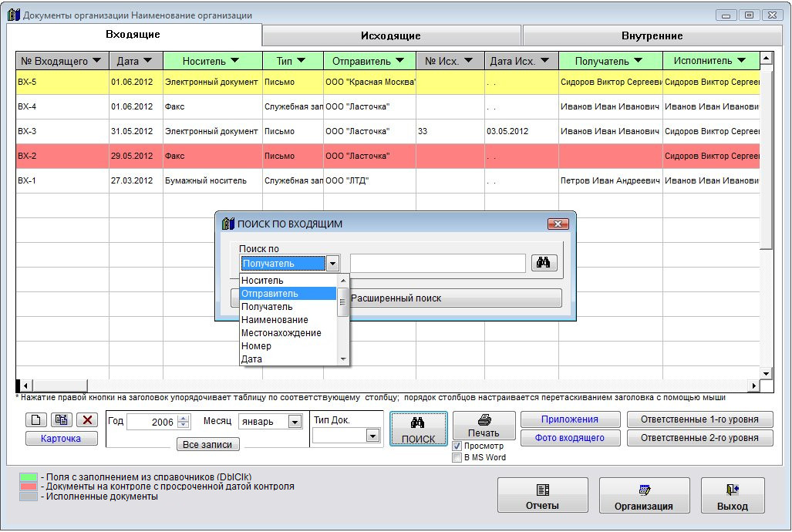This screenshot has height=532, width=792.
Task: Toggle the Просмотр checkbox
Action: click(x=457, y=446)
